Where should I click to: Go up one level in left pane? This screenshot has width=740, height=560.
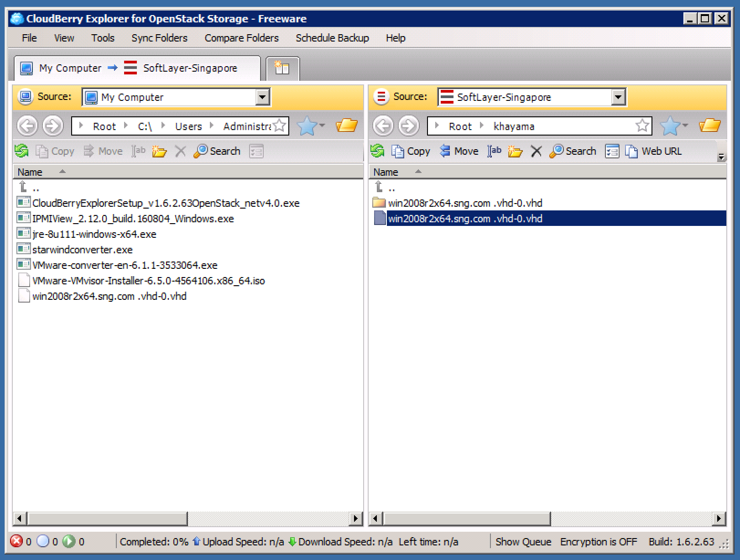click(29, 187)
